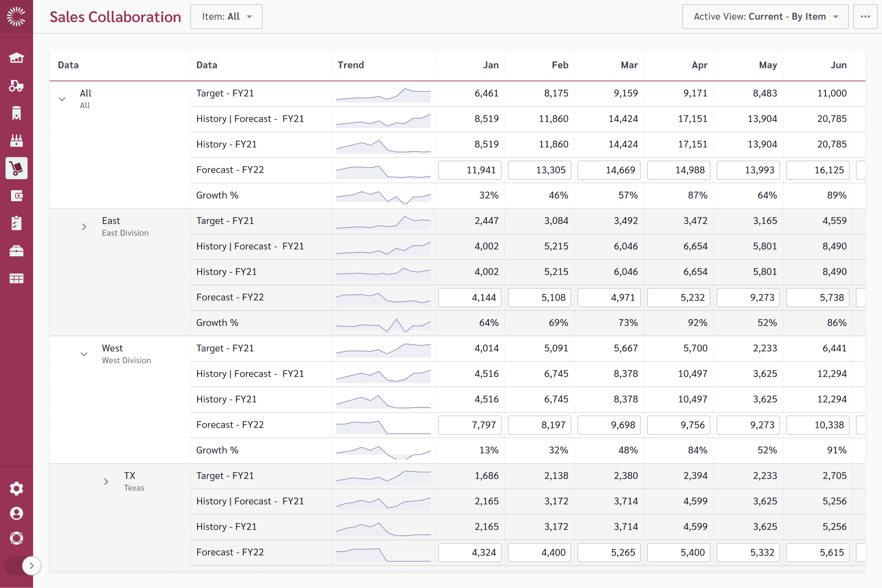Click the help lifebuoy icon

(x=17, y=538)
